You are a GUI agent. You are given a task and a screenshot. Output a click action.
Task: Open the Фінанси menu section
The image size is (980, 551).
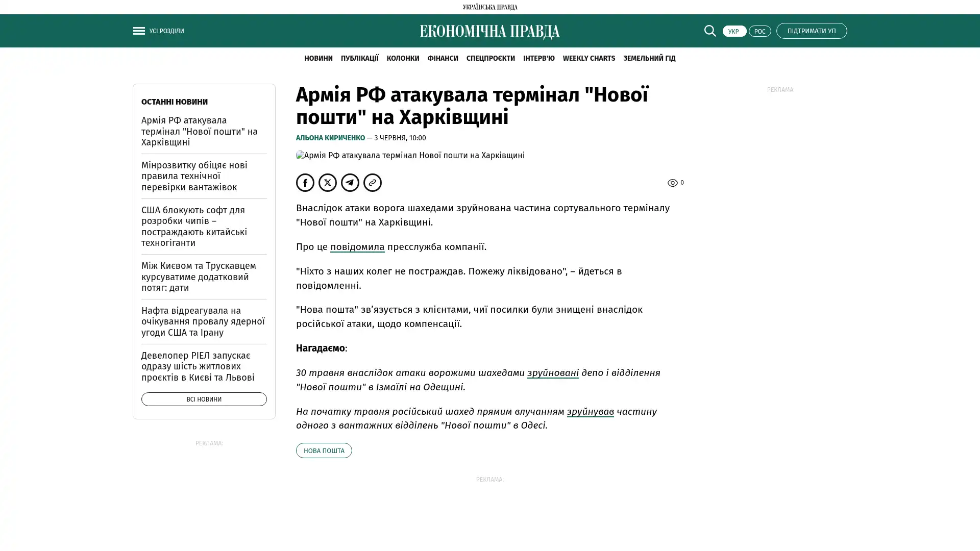click(x=443, y=58)
